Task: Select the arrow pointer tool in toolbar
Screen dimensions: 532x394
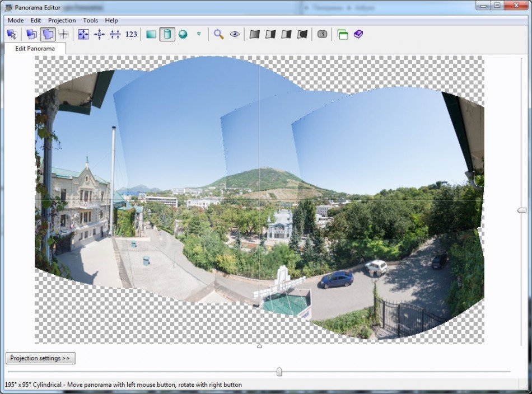Action: coord(12,34)
